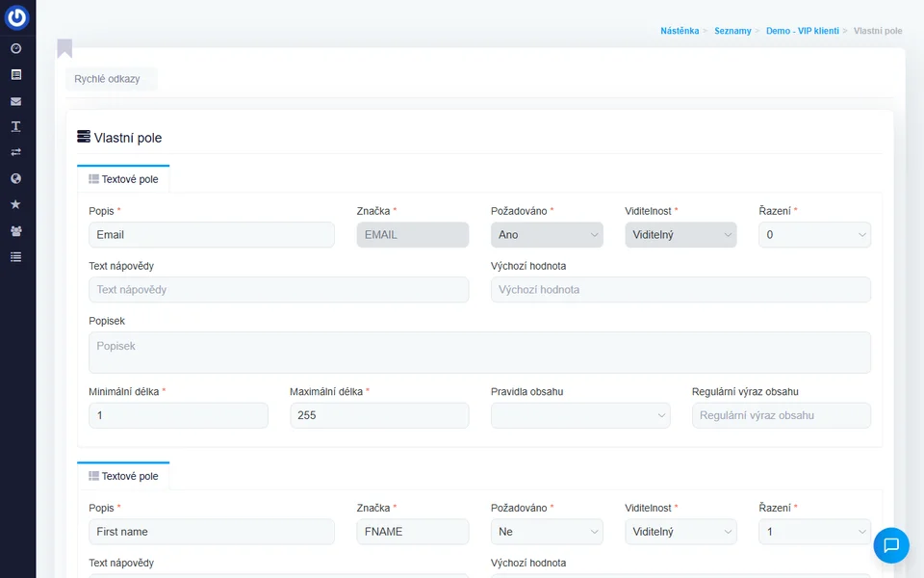Image resolution: width=924 pixels, height=578 pixels.
Task: Open the globe icon in sidebar
Action: (15, 178)
